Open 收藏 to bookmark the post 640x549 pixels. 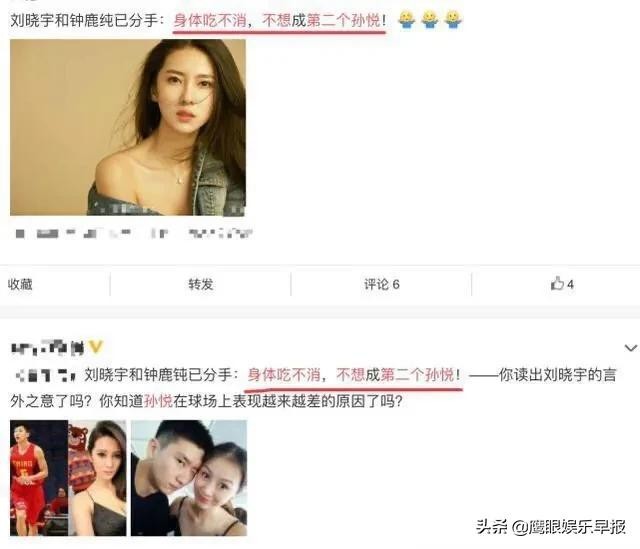(x=20, y=284)
